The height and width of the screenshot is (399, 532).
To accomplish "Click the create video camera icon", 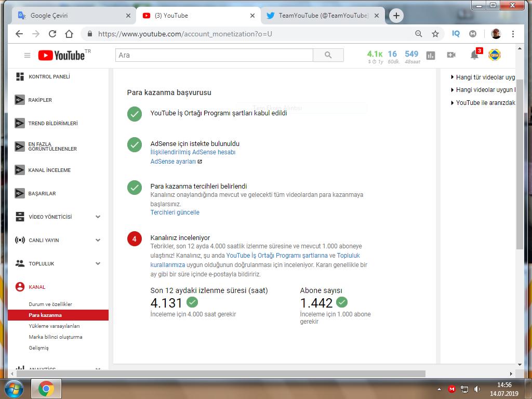I will click(451, 55).
